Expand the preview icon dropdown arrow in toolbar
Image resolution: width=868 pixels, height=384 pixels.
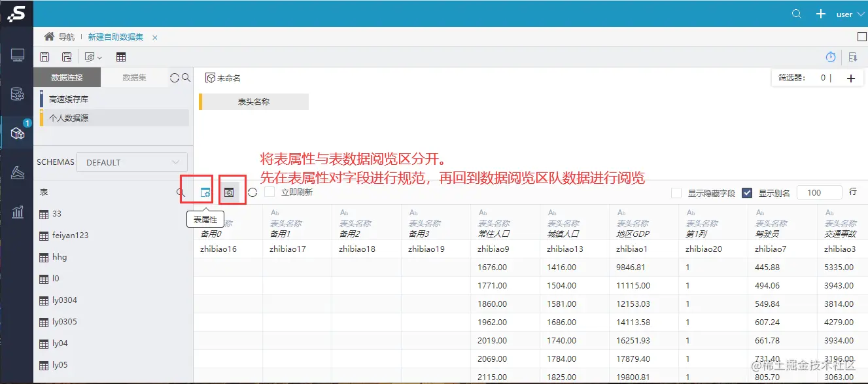point(99,57)
